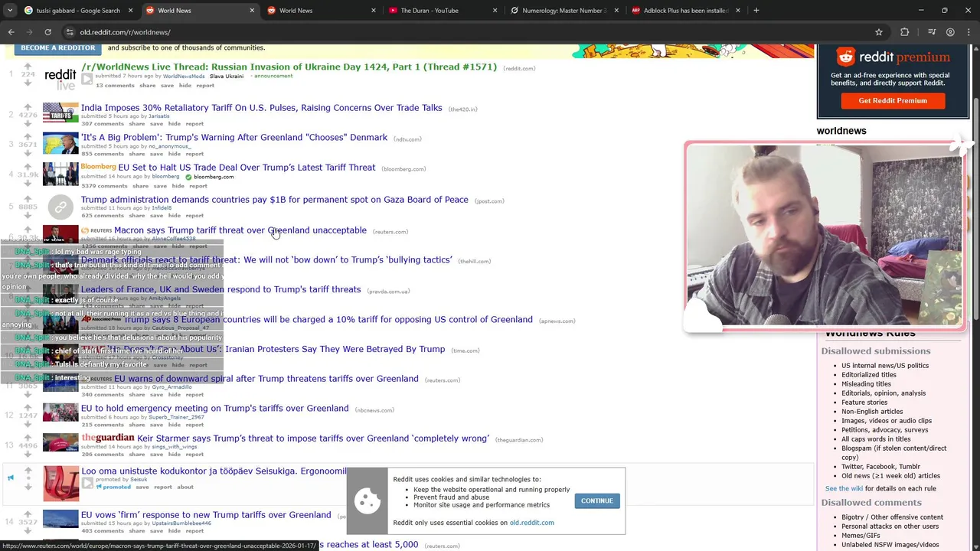Upvote the India 30% Retaliatory Tariff post
The image size is (980, 551).
28,106
